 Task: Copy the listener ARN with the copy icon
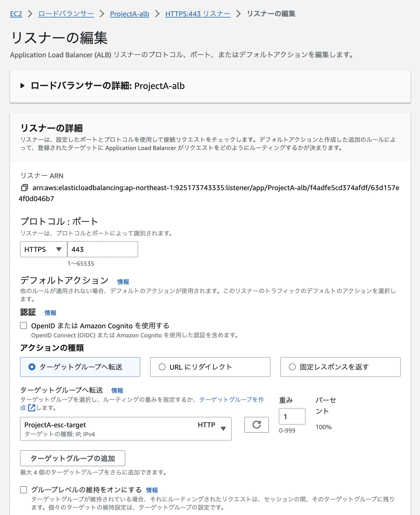(x=24, y=188)
